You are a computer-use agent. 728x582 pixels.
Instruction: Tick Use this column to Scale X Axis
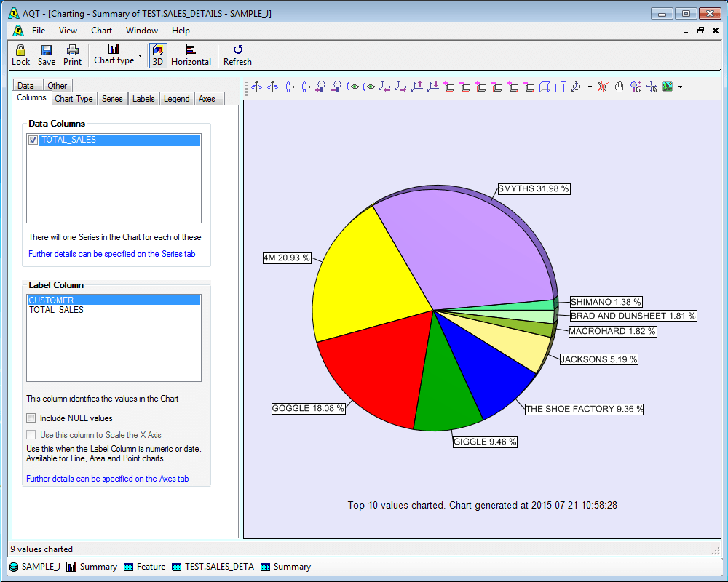tap(31, 435)
